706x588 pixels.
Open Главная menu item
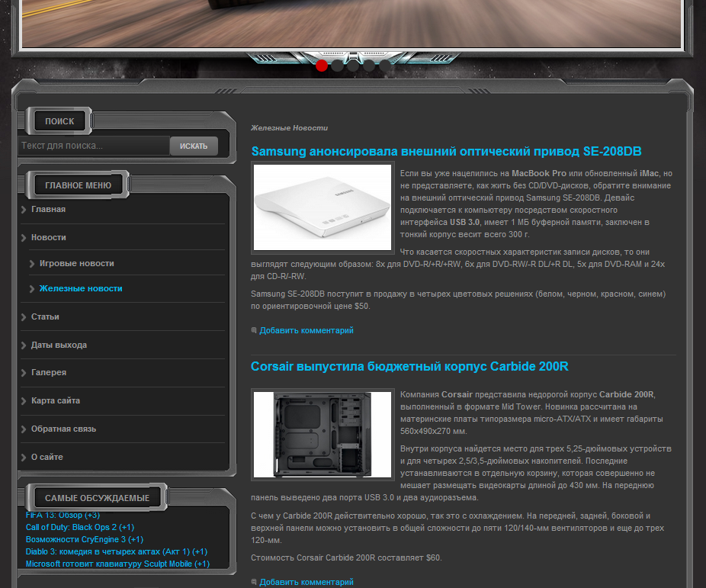[x=48, y=210]
